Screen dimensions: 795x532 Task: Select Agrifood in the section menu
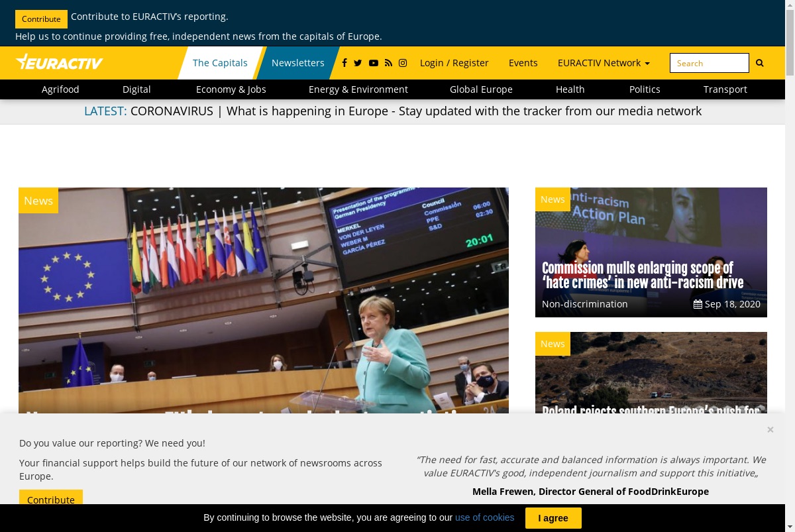[60, 89]
